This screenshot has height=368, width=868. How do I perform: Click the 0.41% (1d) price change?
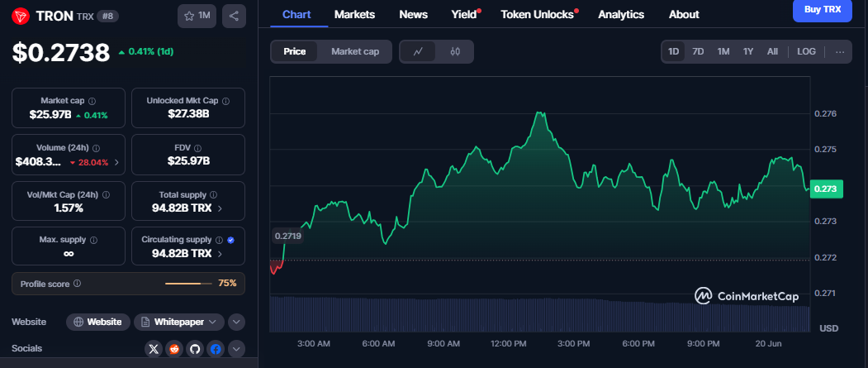[x=146, y=51]
